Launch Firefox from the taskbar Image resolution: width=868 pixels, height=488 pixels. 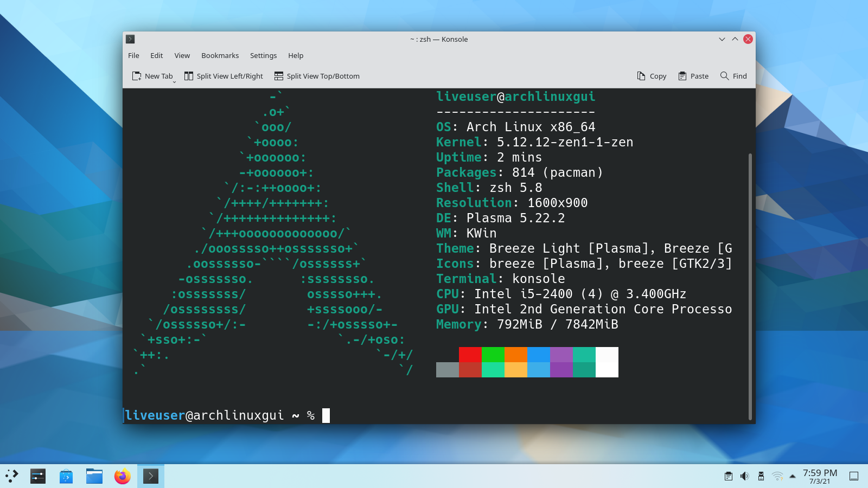[x=123, y=476]
